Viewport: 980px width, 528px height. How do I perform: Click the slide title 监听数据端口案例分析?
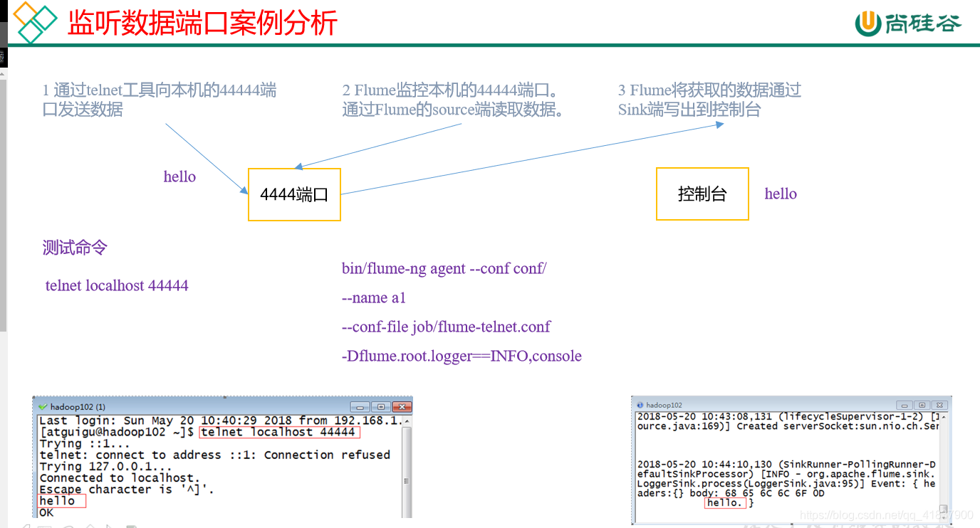202,23
